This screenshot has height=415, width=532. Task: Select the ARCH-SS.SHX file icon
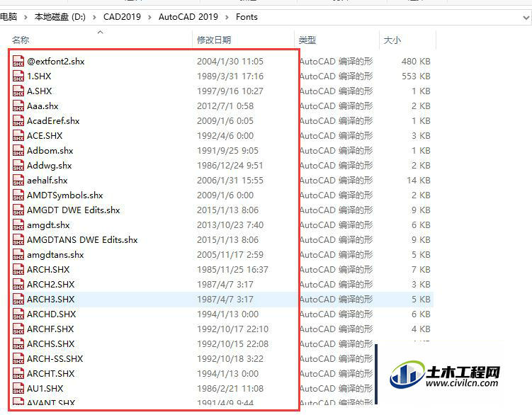click(x=18, y=358)
